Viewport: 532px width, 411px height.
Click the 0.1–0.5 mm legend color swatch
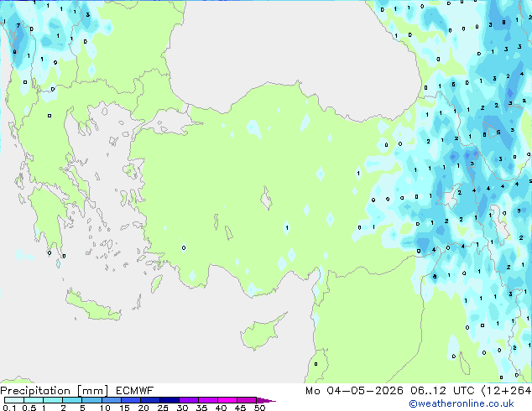click(x=14, y=400)
